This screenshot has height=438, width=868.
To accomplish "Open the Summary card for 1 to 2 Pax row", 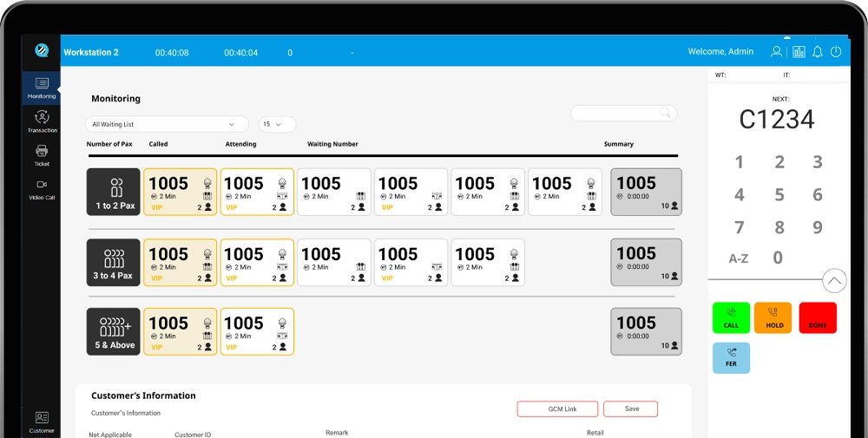I will 646,192.
